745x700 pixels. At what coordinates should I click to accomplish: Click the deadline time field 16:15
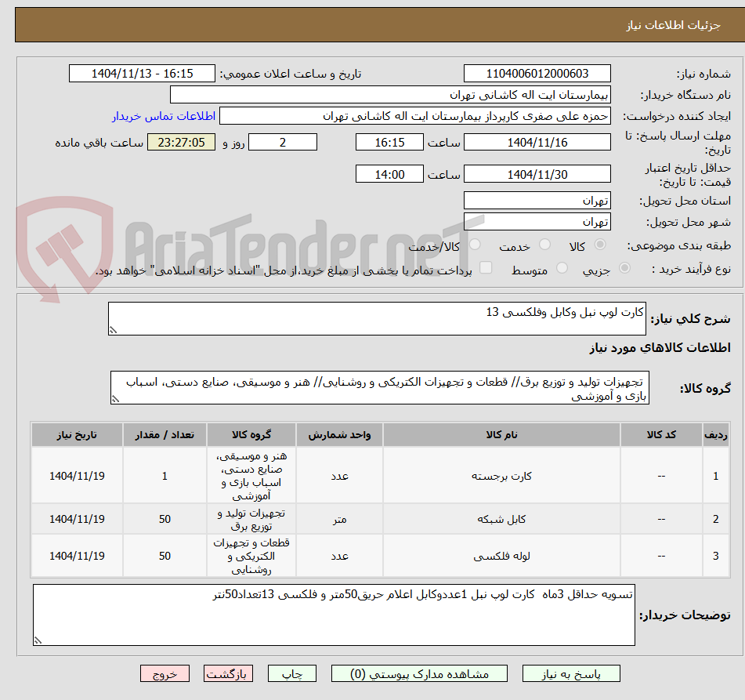click(x=389, y=142)
